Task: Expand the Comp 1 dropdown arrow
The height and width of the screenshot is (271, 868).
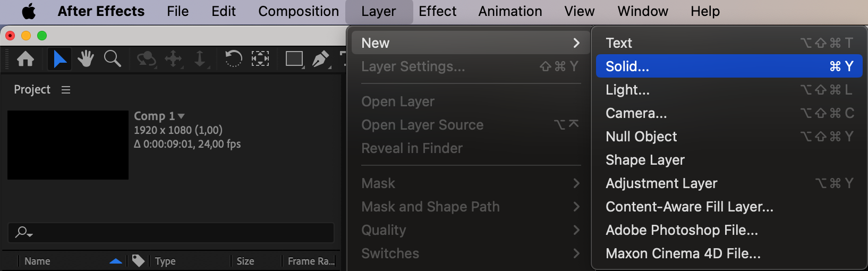Action: click(x=181, y=116)
